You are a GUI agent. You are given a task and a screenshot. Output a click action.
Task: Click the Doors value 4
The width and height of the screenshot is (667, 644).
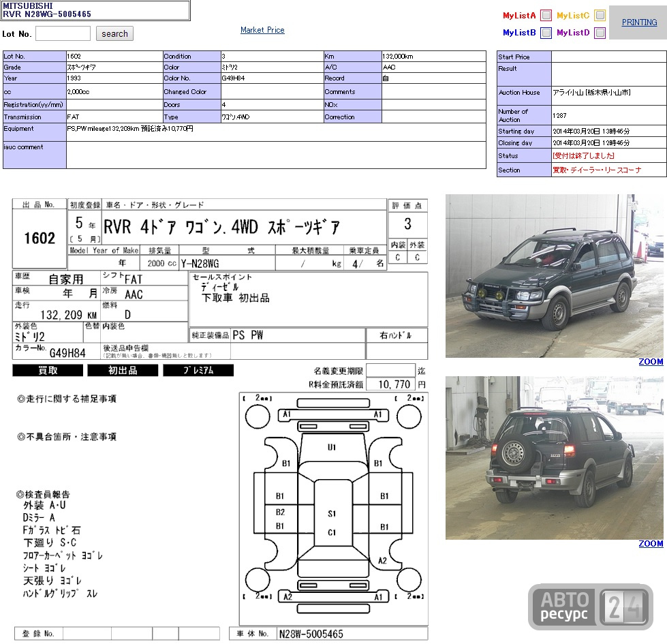pyautogui.click(x=223, y=105)
